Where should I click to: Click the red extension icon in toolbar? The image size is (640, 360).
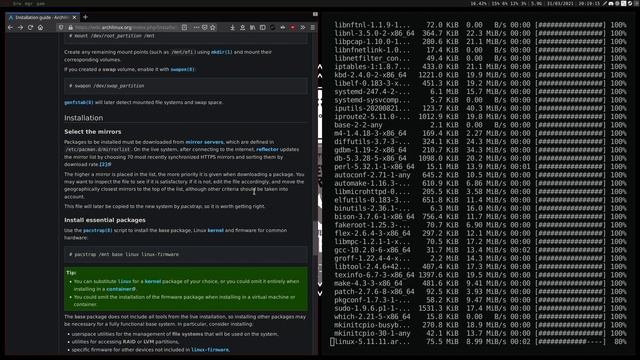[x=293, y=27]
